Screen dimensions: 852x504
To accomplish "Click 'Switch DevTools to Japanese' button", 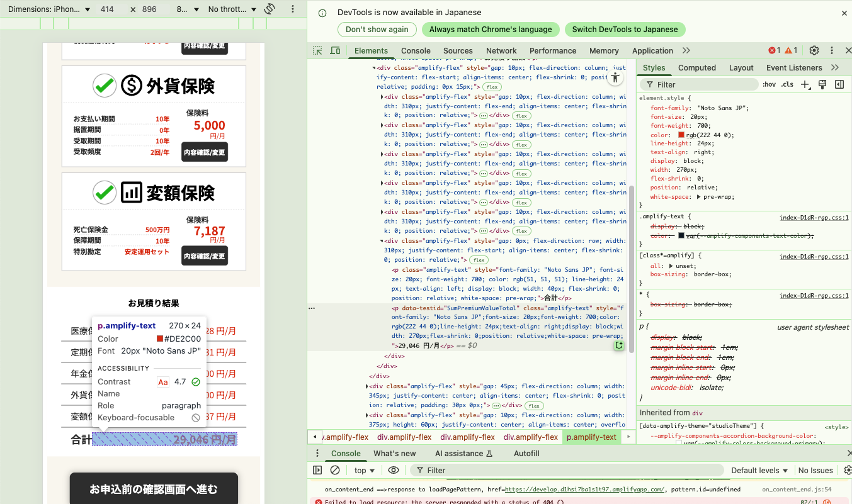I will (x=625, y=29).
